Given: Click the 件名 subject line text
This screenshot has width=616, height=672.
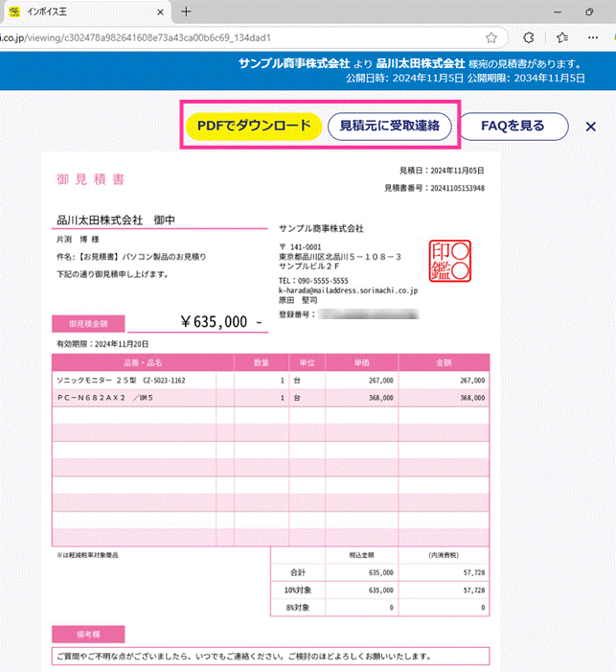Looking at the screenshot, I should click(x=131, y=257).
